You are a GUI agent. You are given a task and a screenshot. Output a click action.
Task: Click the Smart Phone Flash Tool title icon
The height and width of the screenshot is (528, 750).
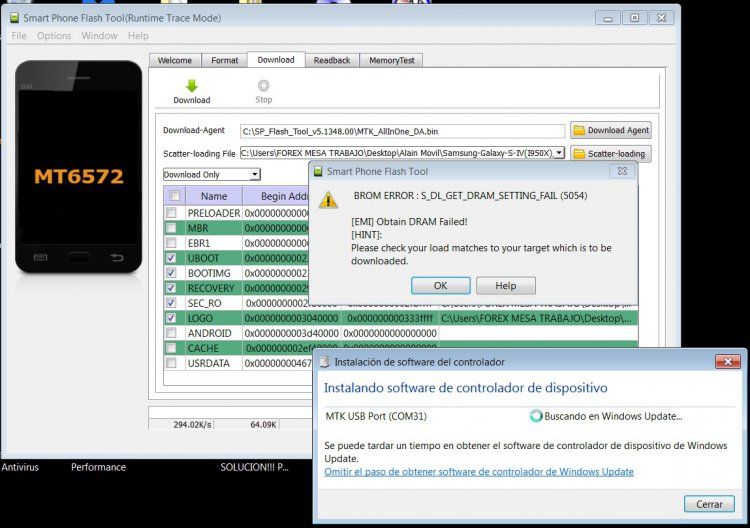pyautogui.click(x=15, y=18)
